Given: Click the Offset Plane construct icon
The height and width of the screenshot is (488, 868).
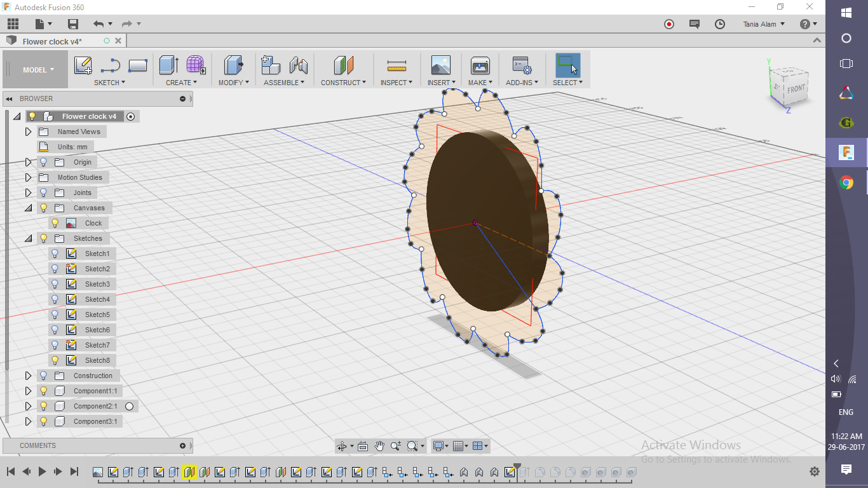Looking at the screenshot, I should click(343, 65).
